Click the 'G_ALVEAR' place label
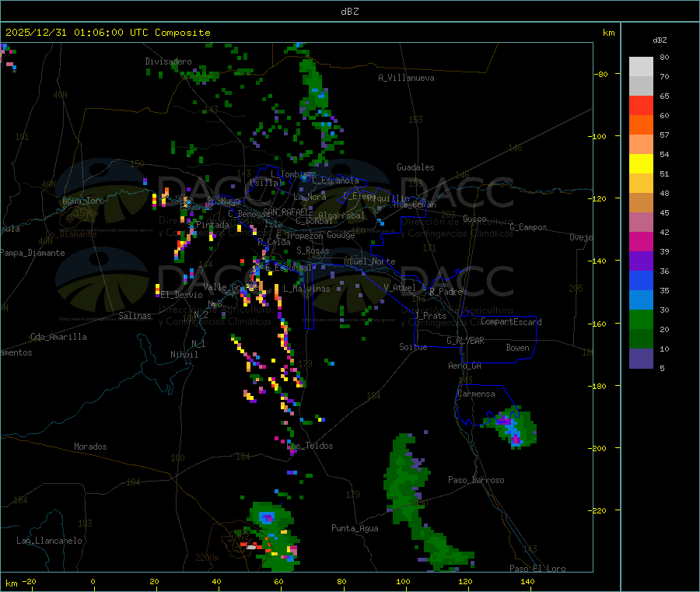 [x=466, y=341]
